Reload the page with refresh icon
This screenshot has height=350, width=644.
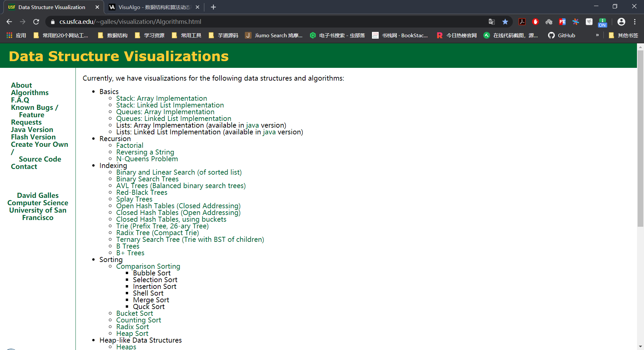pos(36,22)
